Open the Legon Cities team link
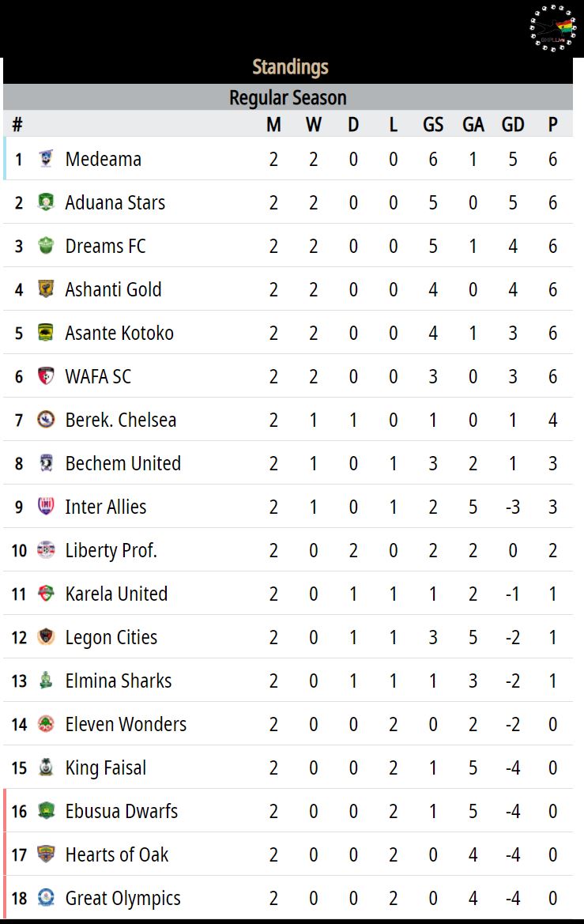The width and height of the screenshot is (584, 924). pos(111,638)
